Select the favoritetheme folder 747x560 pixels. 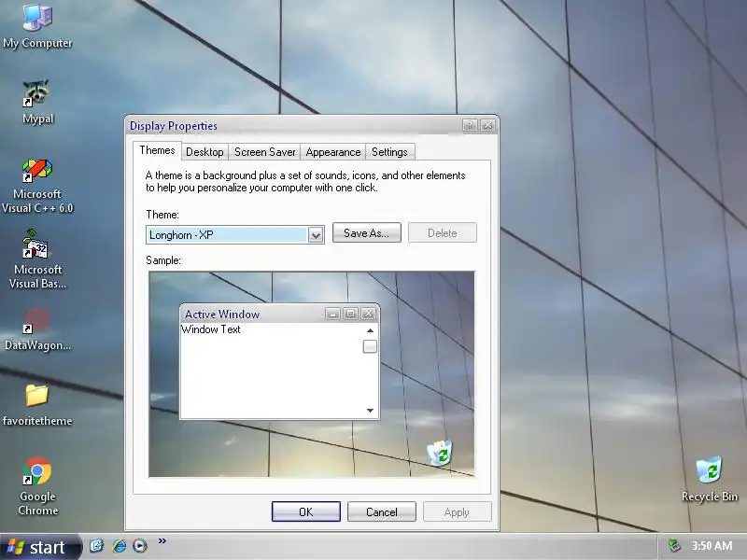(37, 405)
